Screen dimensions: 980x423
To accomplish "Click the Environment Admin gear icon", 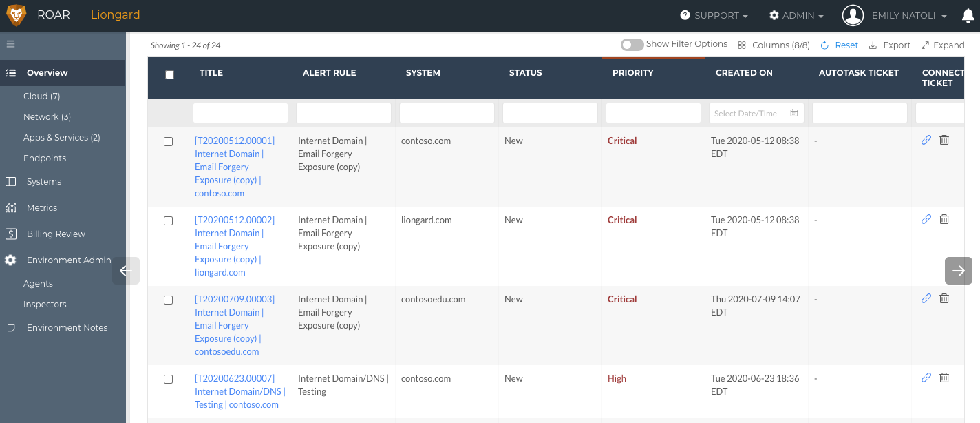I will 10,260.
